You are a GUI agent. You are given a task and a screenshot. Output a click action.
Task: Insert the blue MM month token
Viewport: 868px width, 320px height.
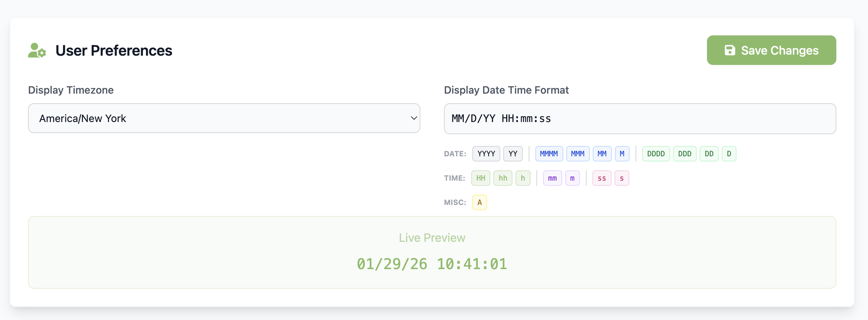(602, 154)
